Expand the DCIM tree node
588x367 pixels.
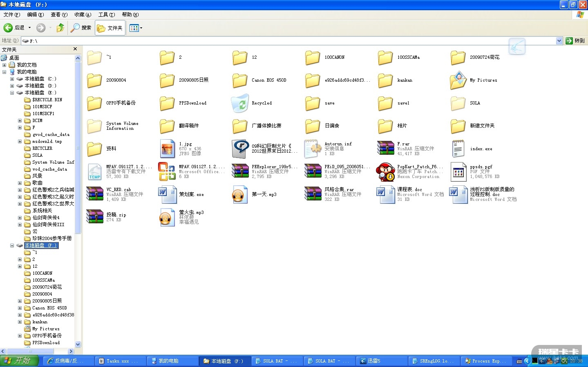pyautogui.click(x=20, y=120)
